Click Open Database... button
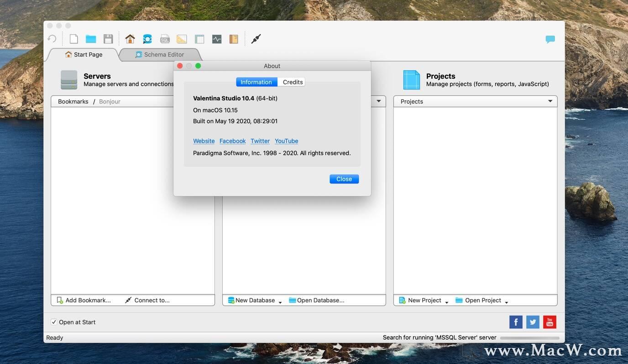This screenshot has height=364, width=628. point(317,300)
